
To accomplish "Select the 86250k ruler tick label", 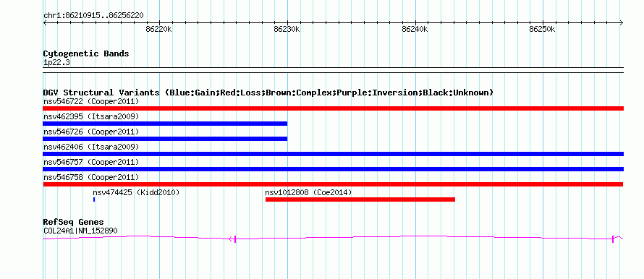I will pyautogui.click(x=543, y=30).
